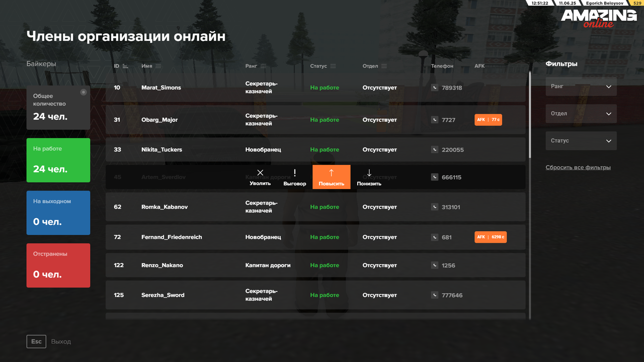Issue a reprimand with Выговор icon

[x=295, y=172]
